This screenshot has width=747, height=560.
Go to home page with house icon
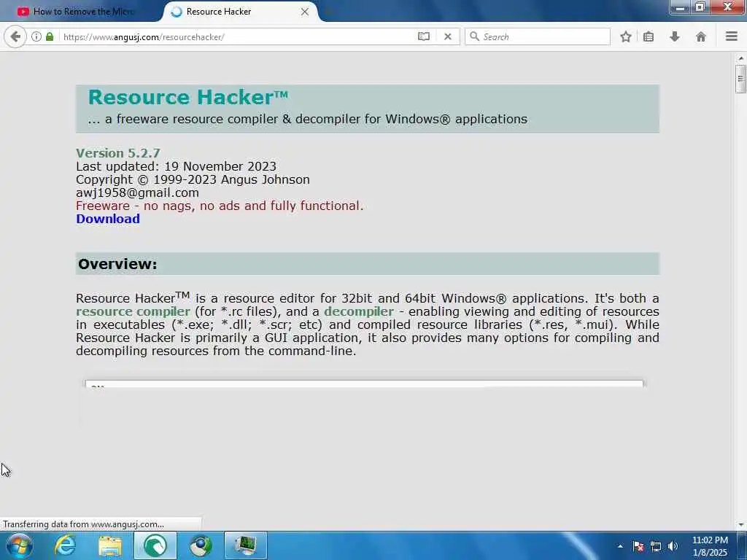click(x=701, y=36)
